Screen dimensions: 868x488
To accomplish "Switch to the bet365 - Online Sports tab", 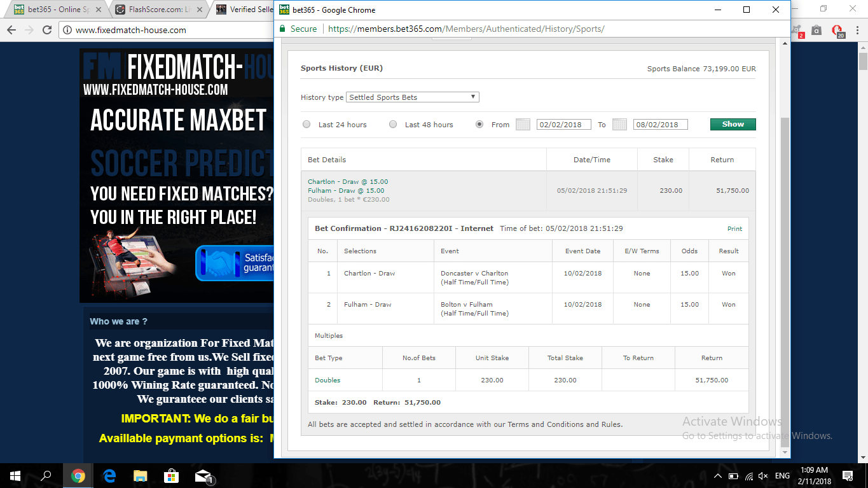I will click(x=56, y=10).
